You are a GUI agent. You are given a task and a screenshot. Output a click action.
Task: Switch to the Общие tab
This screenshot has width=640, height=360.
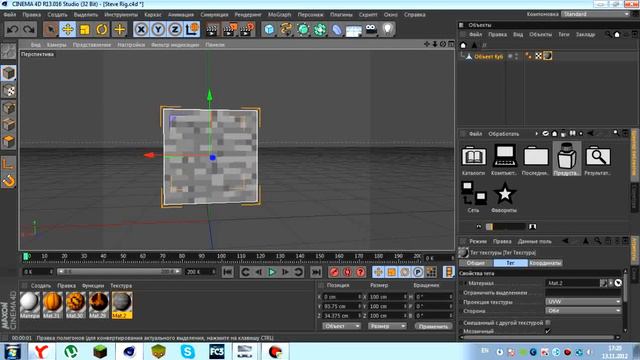click(476, 263)
